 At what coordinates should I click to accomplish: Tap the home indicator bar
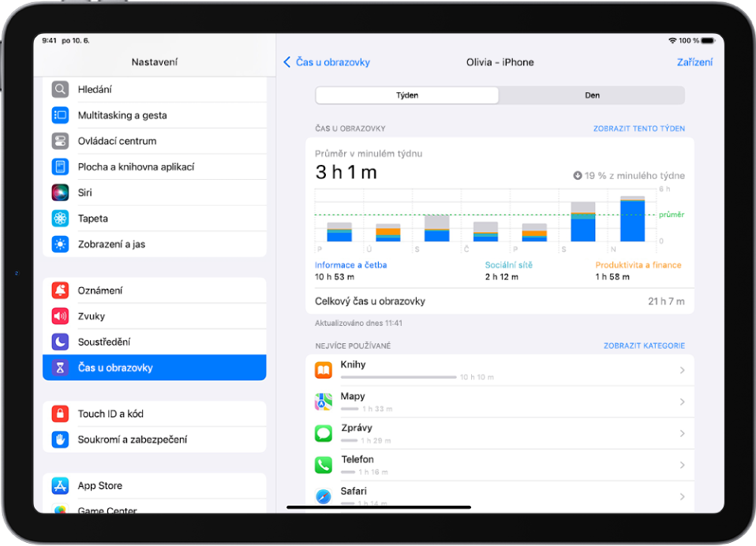[379, 507]
